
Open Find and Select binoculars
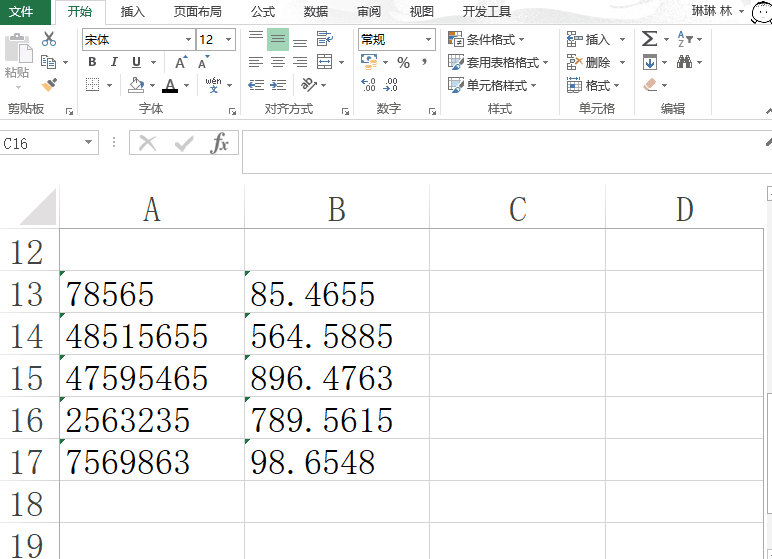(684, 62)
